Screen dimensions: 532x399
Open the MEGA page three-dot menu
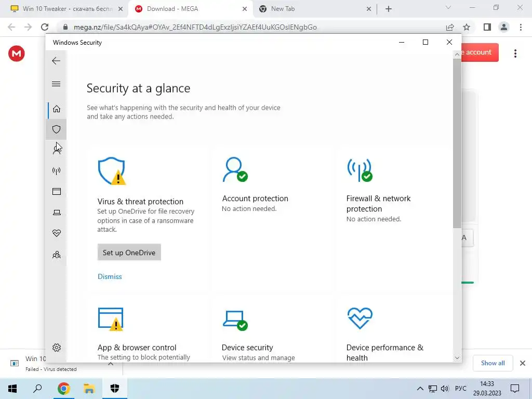point(515,54)
